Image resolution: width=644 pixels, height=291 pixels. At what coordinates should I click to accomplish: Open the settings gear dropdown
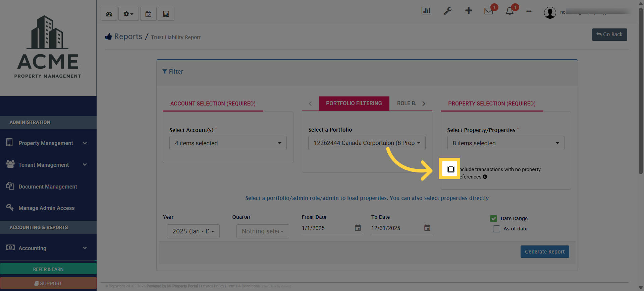pos(128,14)
